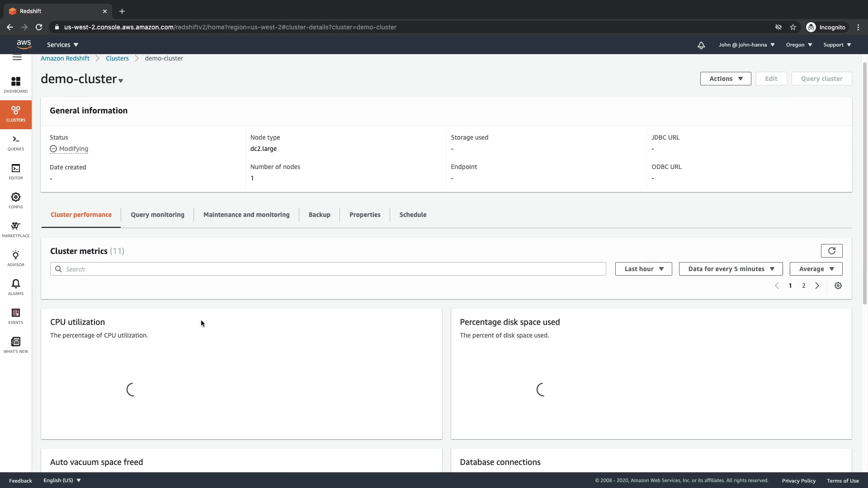868x488 pixels.
Task: Refresh the cluster metrics
Action: click(x=831, y=251)
